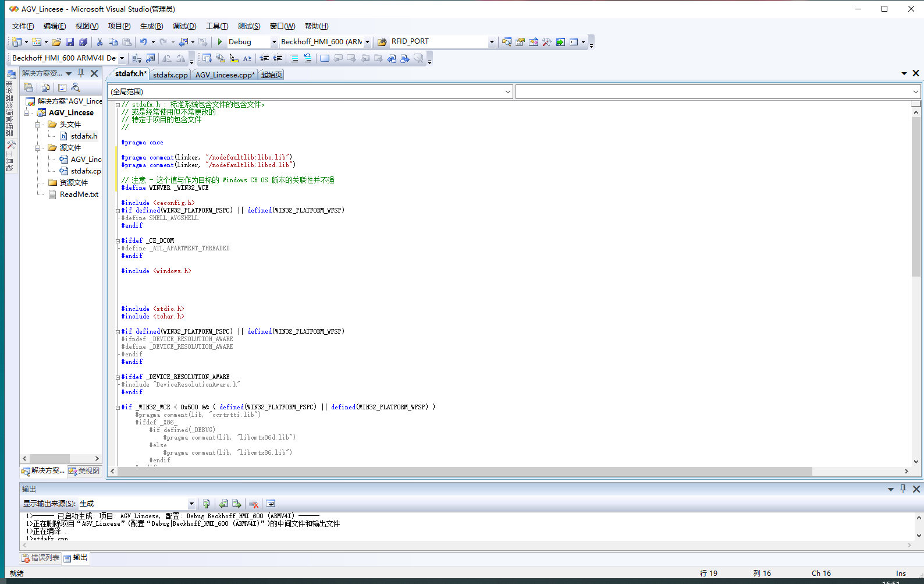This screenshot has height=584, width=924.
Task: Click the editor horizontal scrollbar thumb
Action: 464,471
